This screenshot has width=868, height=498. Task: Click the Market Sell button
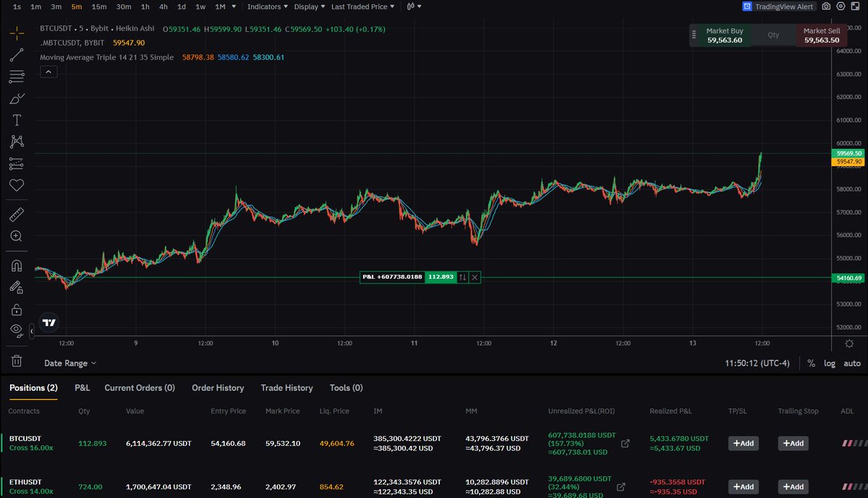pos(821,35)
